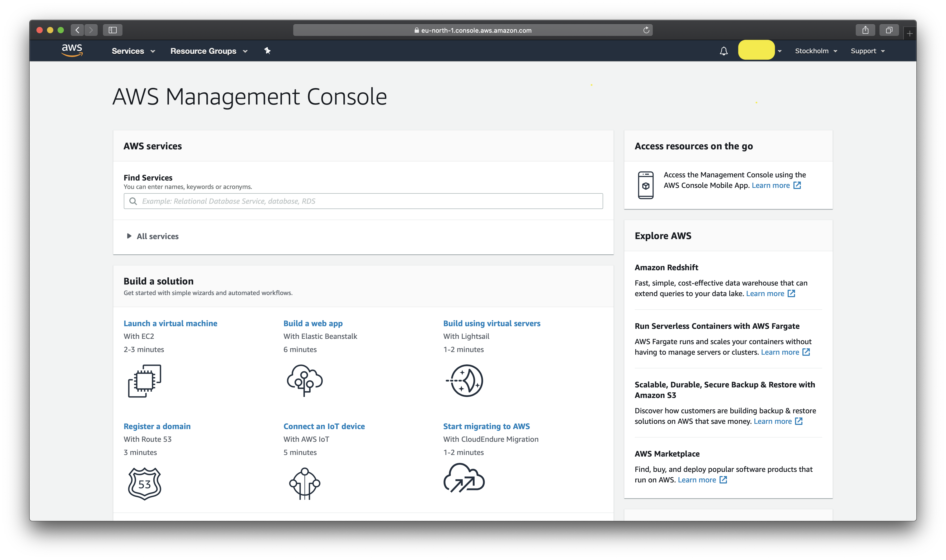Open the Services dropdown menu
946x560 pixels.
133,51
